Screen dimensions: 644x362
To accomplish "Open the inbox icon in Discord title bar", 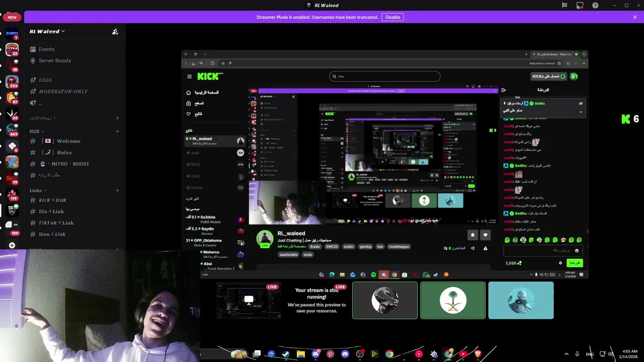I will pos(580,6).
